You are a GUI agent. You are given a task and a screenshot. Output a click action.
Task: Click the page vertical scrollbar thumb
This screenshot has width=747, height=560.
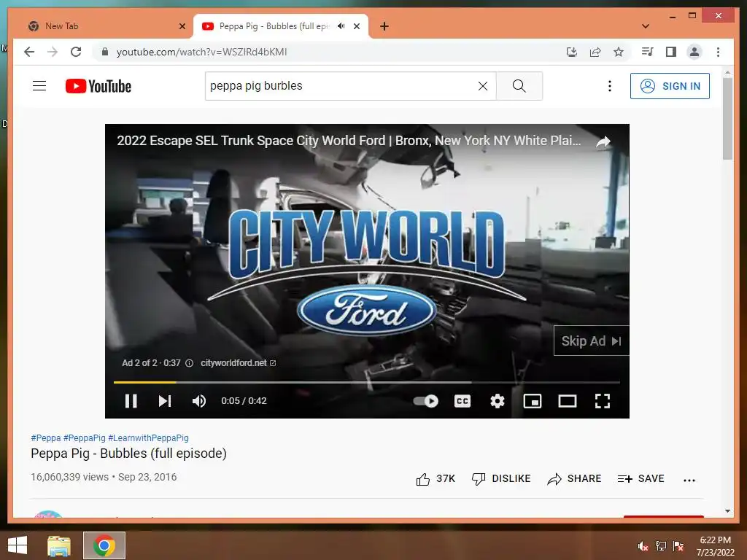(x=727, y=119)
